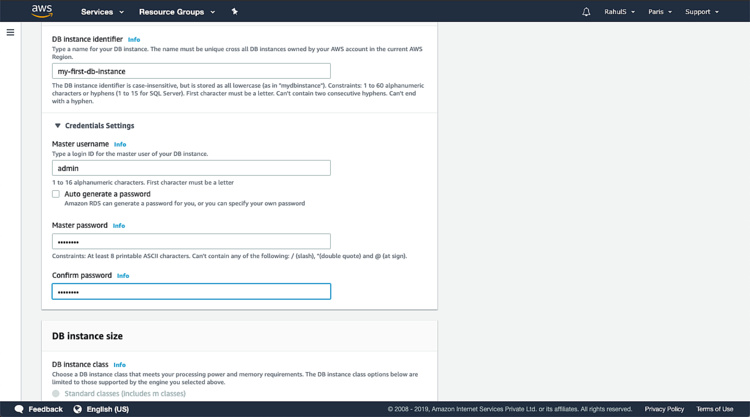Viewport: 750px width, 417px height.
Task: Open the Support menu
Action: coord(701,12)
